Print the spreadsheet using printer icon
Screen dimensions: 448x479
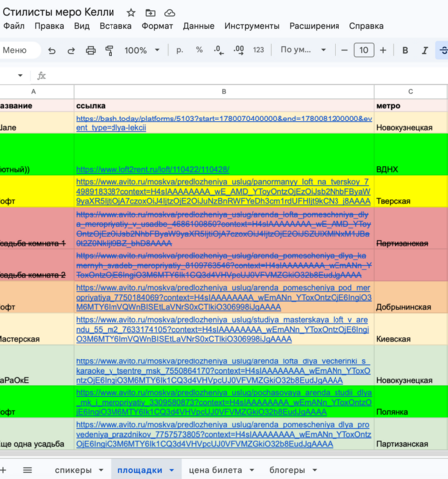pos(91,50)
